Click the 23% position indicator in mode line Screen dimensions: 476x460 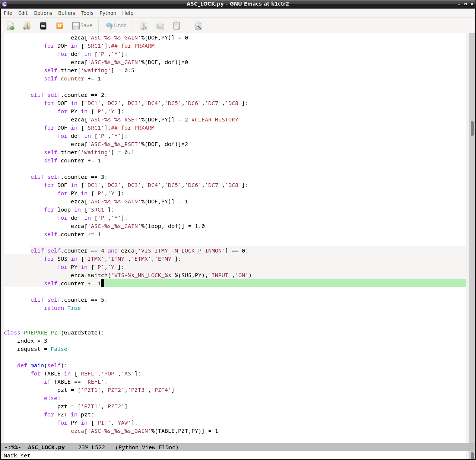[x=83, y=447]
